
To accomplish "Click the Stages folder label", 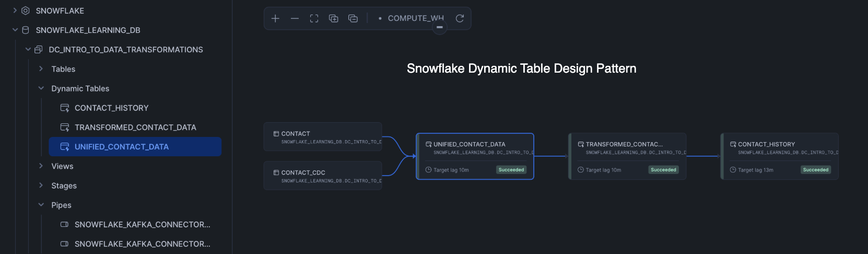I will pyautogui.click(x=64, y=186).
